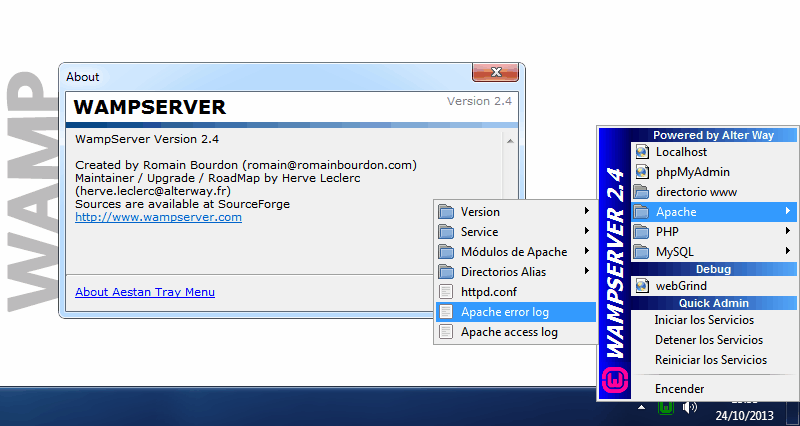Click the Version folder icon in submenu
The image size is (800, 426).
pos(446,212)
